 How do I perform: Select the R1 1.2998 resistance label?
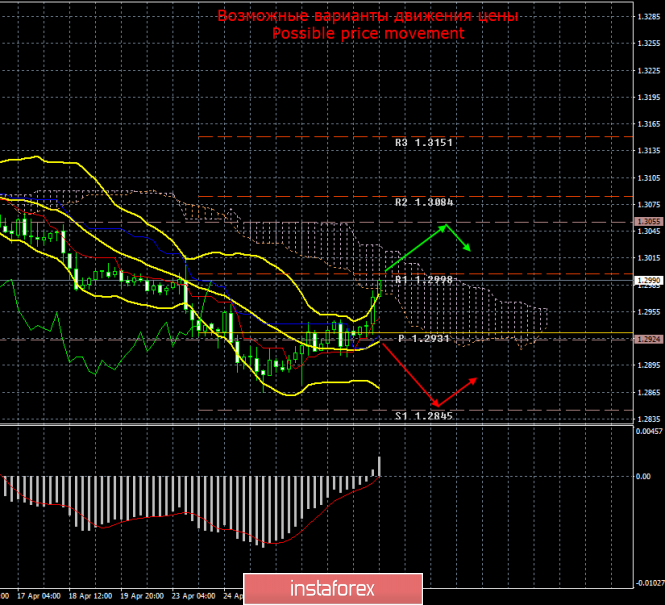coord(424,280)
